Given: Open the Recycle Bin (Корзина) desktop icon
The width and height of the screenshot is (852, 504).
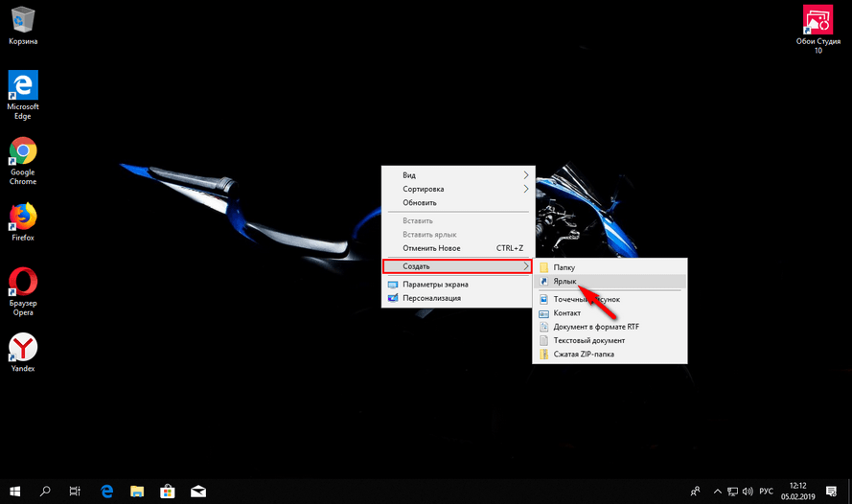Looking at the screenshot, I should pos(23,26).
